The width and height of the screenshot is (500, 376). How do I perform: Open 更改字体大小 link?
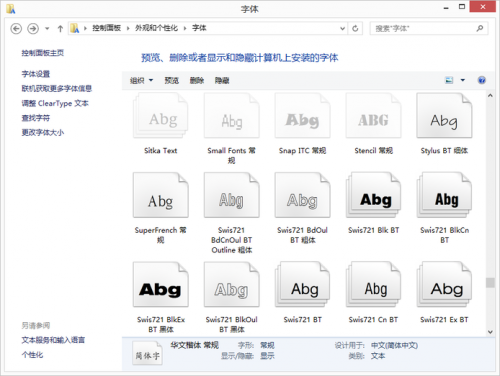(x=43, y=133)
